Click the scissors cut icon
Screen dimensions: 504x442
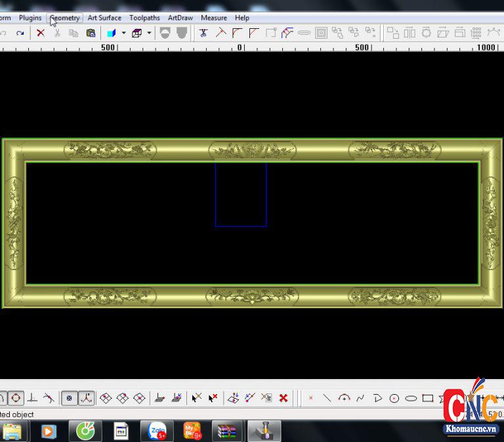pos(57,33)
